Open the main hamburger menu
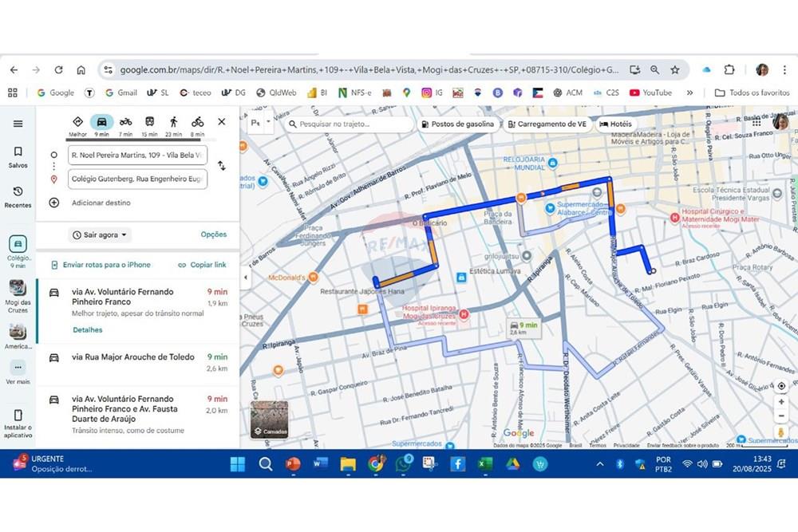Screen dimensions: 798x532 18,124
